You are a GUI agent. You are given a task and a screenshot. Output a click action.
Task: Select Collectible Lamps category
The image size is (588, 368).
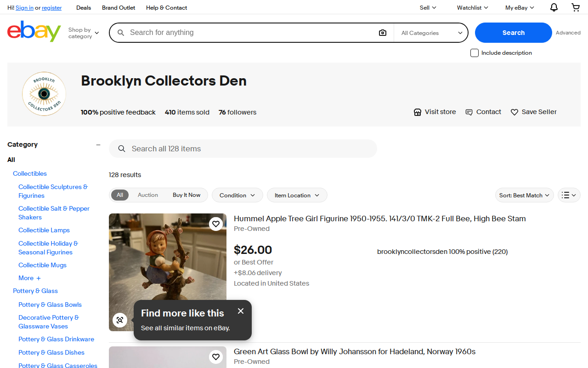[44, 230]
